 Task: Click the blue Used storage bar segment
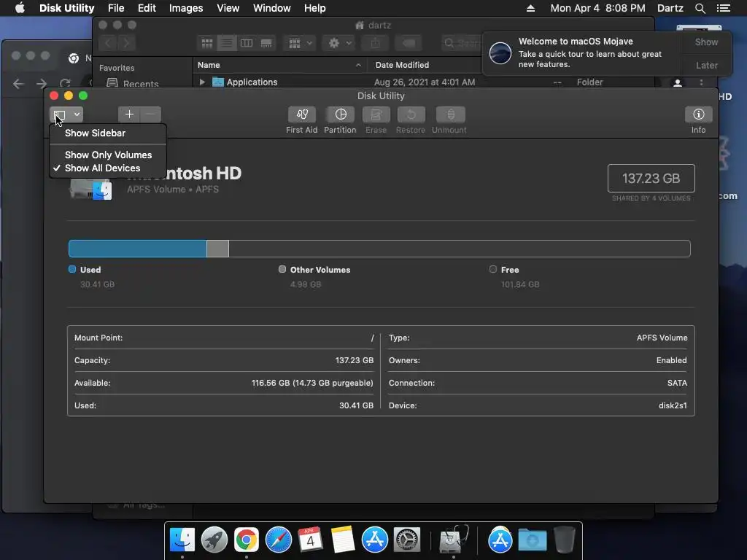click(x=138, y=249)
